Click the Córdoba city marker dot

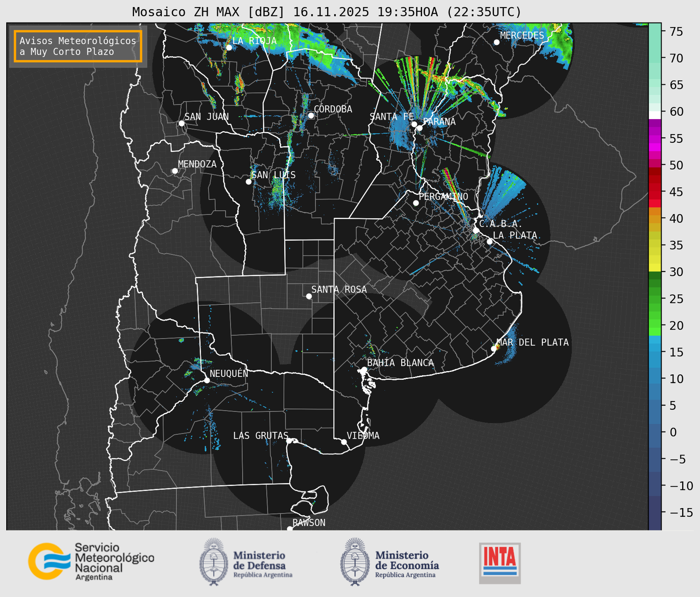[x=311, y=115]
